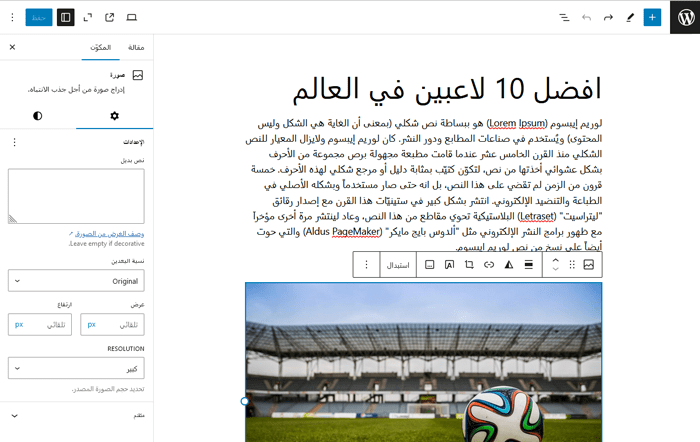Click the height ارتفاع input field
Viewport: 700px width, 442px height.
pos(48,325)
